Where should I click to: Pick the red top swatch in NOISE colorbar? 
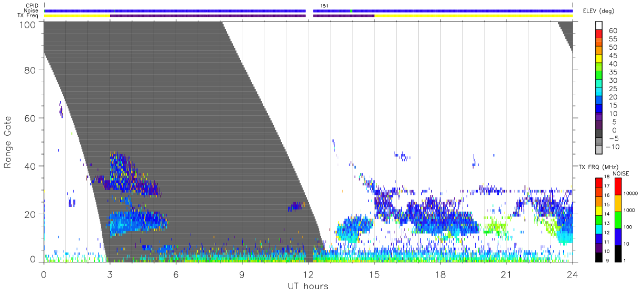(x=618, y=186)
